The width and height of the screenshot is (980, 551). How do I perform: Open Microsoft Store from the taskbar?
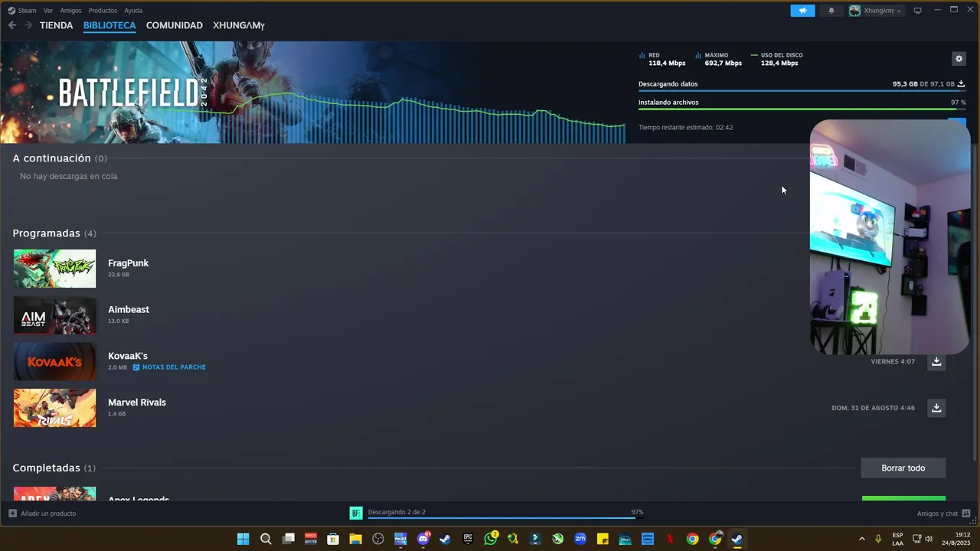click(x=333, y=539)
